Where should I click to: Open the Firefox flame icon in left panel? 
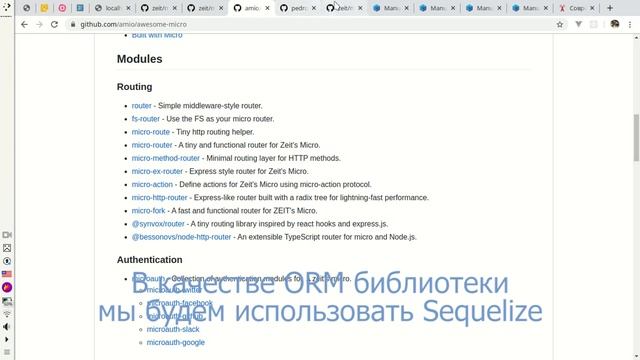7,287
